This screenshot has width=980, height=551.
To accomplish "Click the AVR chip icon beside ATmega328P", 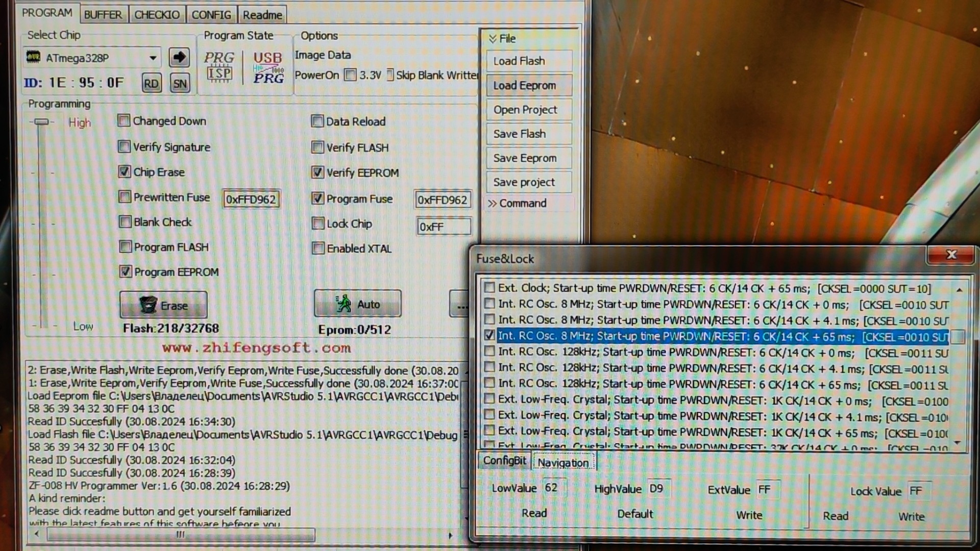I will click(33, 57).
